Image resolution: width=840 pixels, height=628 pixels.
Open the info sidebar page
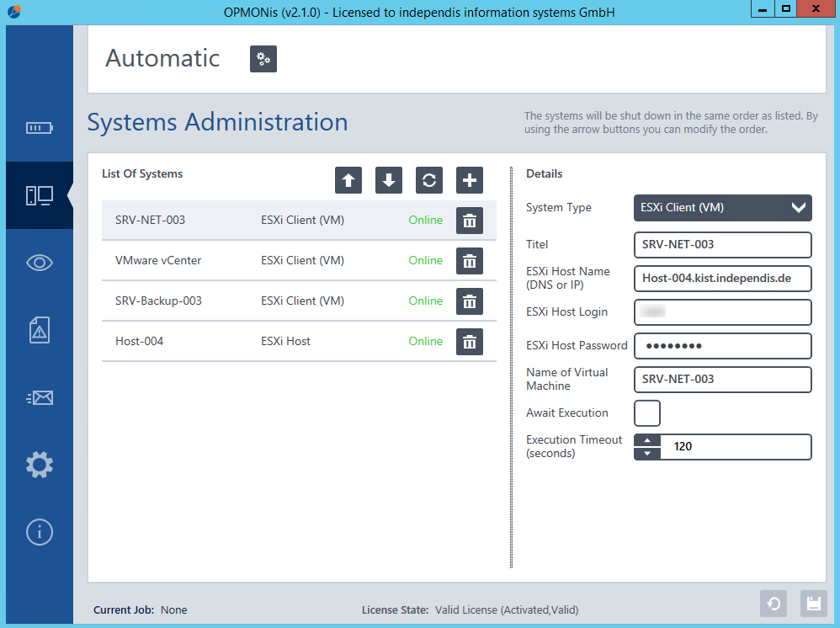pyautogui.click(x=39, y=532)
